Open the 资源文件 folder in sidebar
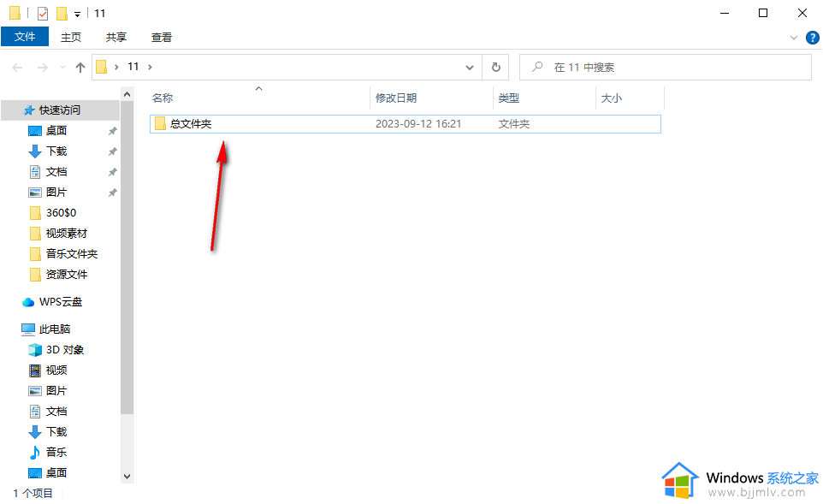The image size is (823, 504). click(x=66, y=275)
